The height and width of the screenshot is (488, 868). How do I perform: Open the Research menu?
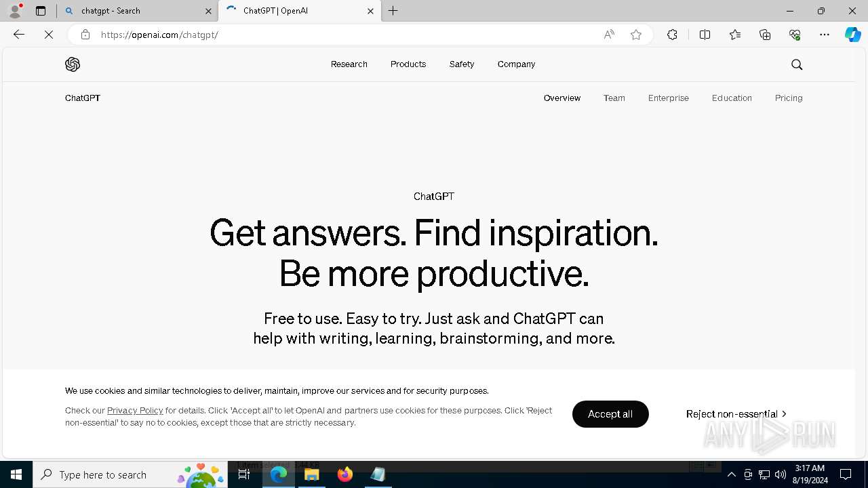point(349,64)
